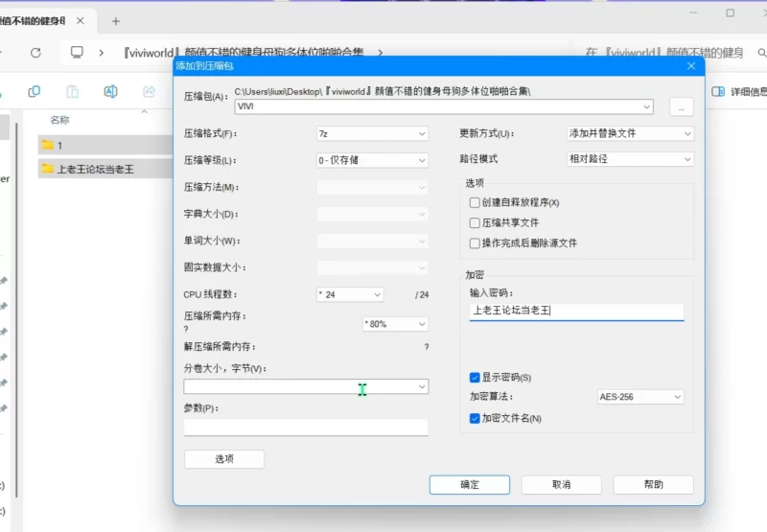Open help with the 帮助 button
The image size is (767, 532).
pyautogui.click(x=654, y=485)
